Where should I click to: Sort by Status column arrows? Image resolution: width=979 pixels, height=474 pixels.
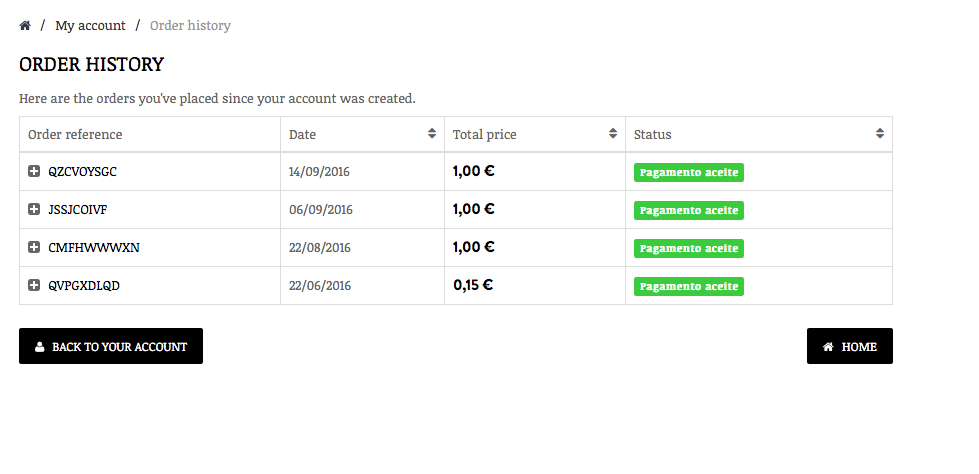tap(880, 134)
